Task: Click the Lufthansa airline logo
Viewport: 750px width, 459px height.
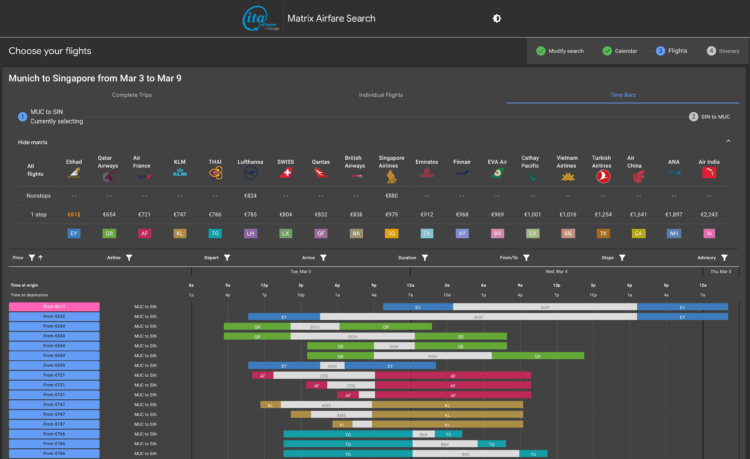Action: 250,173
